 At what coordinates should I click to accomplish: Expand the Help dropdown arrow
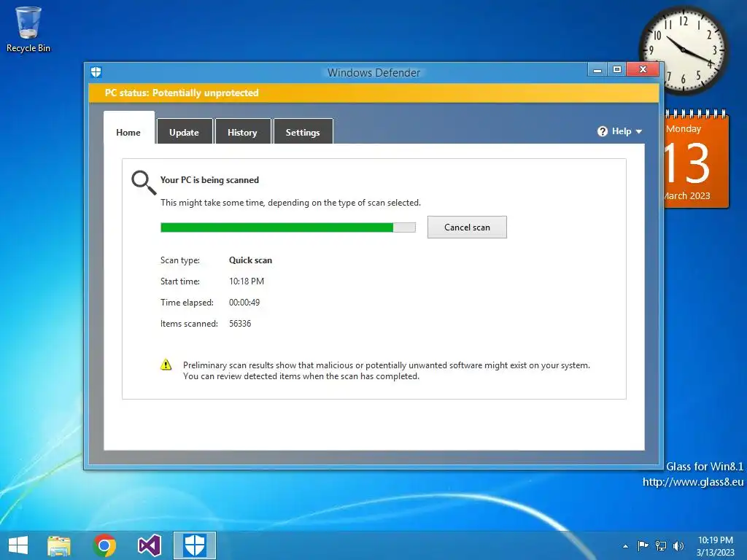pyautogui.click(x=639, y=131)
